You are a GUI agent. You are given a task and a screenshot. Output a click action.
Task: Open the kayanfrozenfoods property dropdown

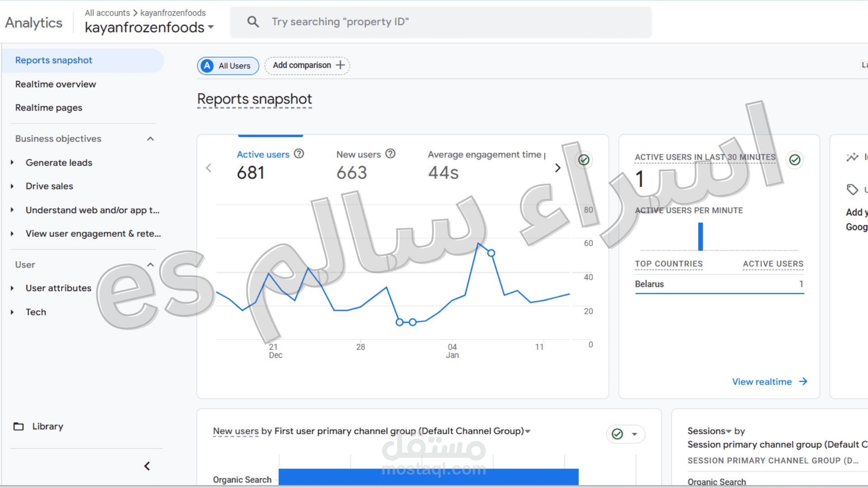149,27
